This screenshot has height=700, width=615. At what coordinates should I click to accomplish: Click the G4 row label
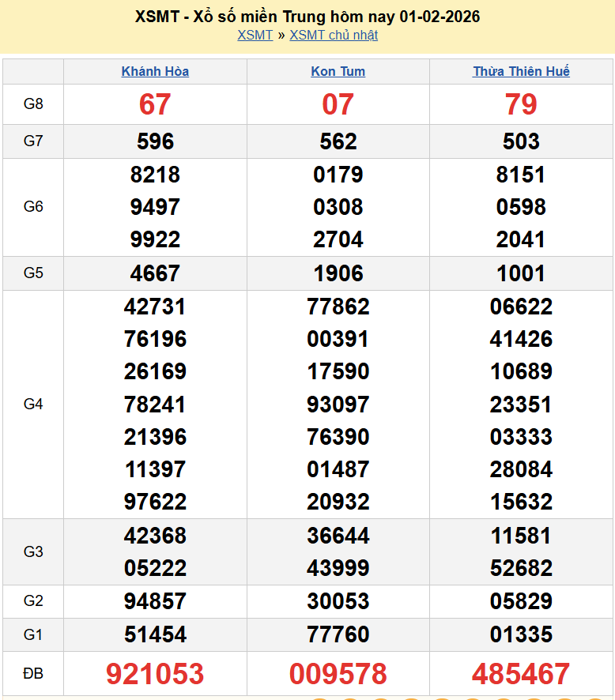tap(33, 404)
